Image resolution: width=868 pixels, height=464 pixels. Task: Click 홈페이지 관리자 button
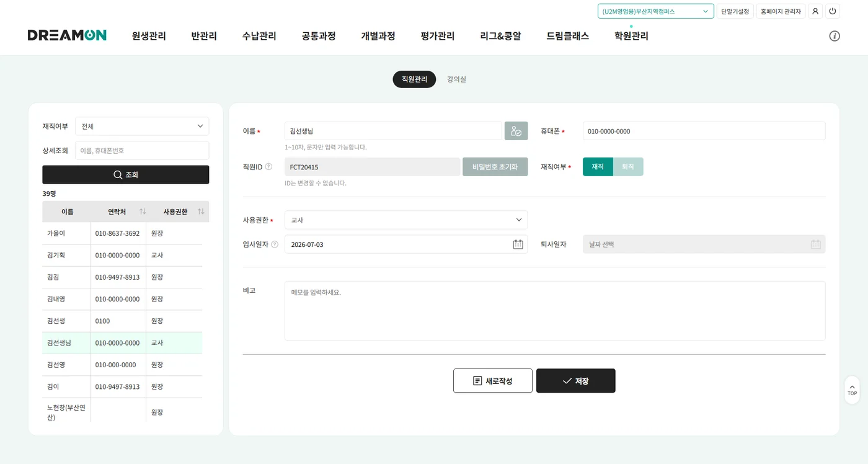781,11
